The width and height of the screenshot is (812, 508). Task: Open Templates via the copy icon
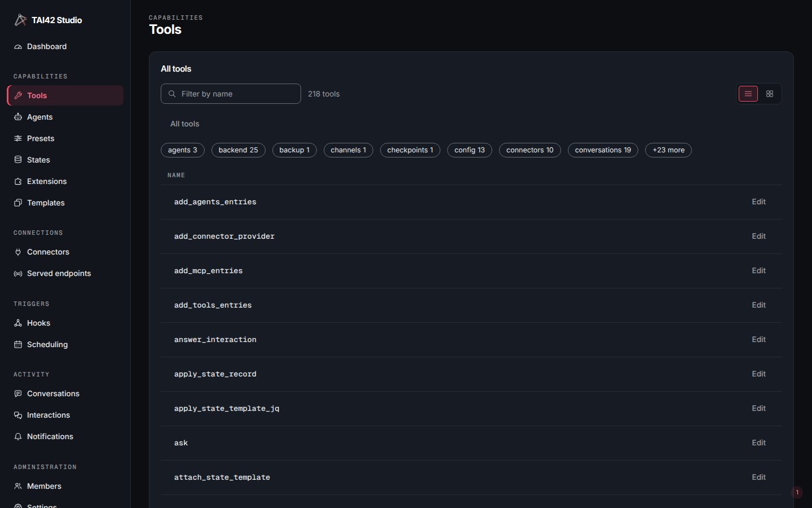tap(18, 203)
